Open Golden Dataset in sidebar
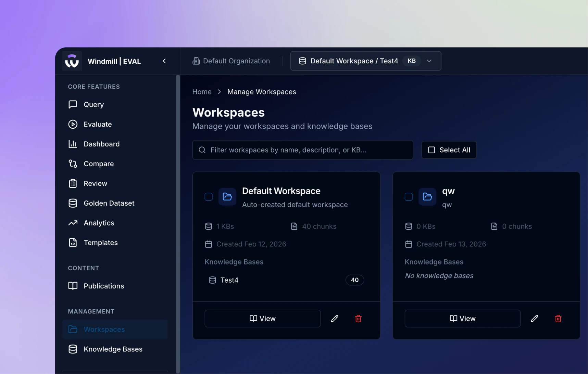 click(x=115, y=203)
